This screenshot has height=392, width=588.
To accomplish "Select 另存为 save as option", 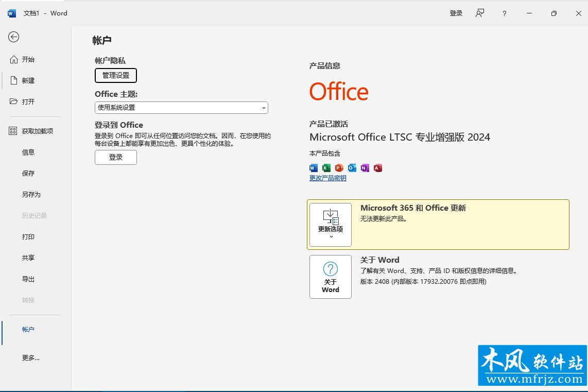I will click(x=31, y=194).
